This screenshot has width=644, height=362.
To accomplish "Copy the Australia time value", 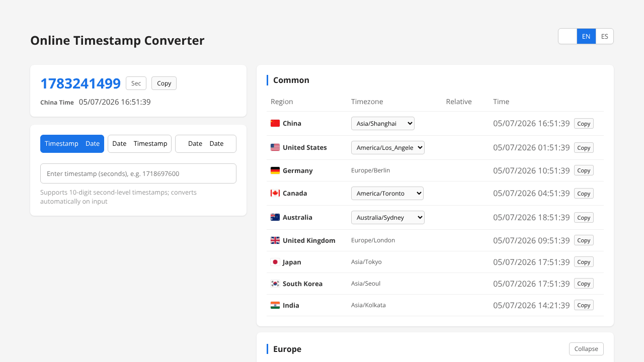I will pyautogui.click(x=584, y=218).
